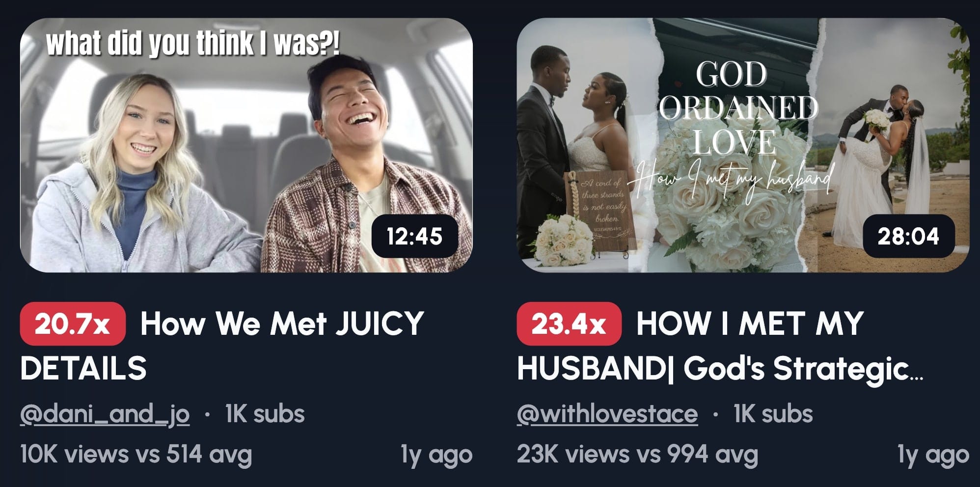Click '1y ago' on the dani_and_jo card
Image resolution: width=980 pixels, height=487 pixels.
pos(436,455)
